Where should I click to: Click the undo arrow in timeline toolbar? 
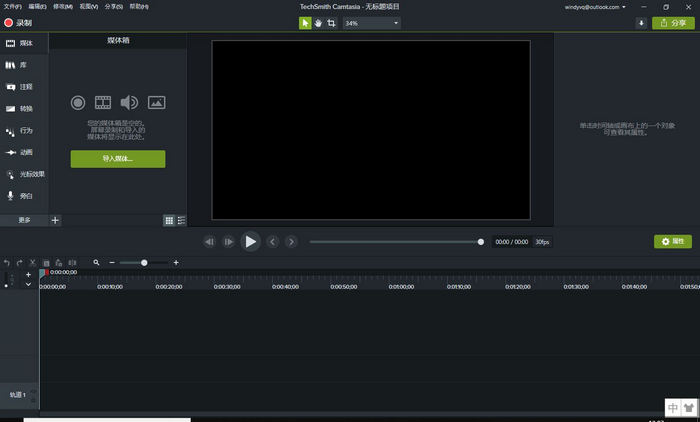click(x=7, y=262)
